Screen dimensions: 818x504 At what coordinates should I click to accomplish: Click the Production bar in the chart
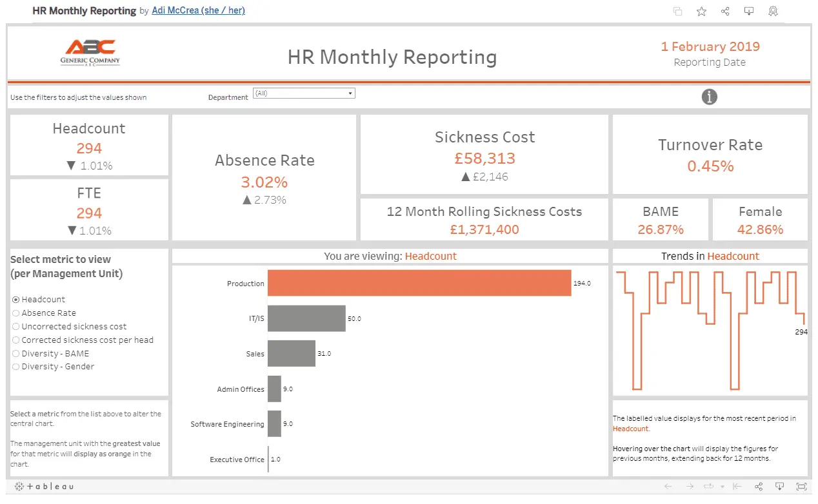(x=419, y=283)
